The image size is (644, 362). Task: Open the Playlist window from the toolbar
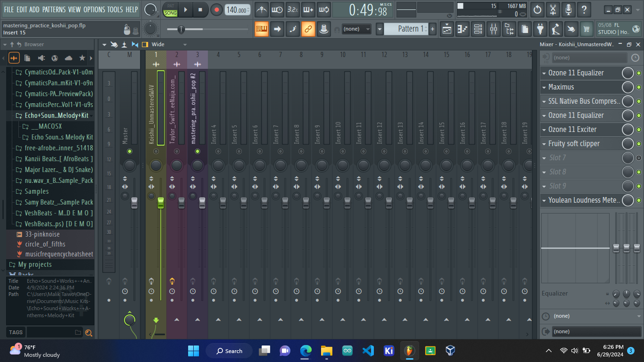point(447,29)
